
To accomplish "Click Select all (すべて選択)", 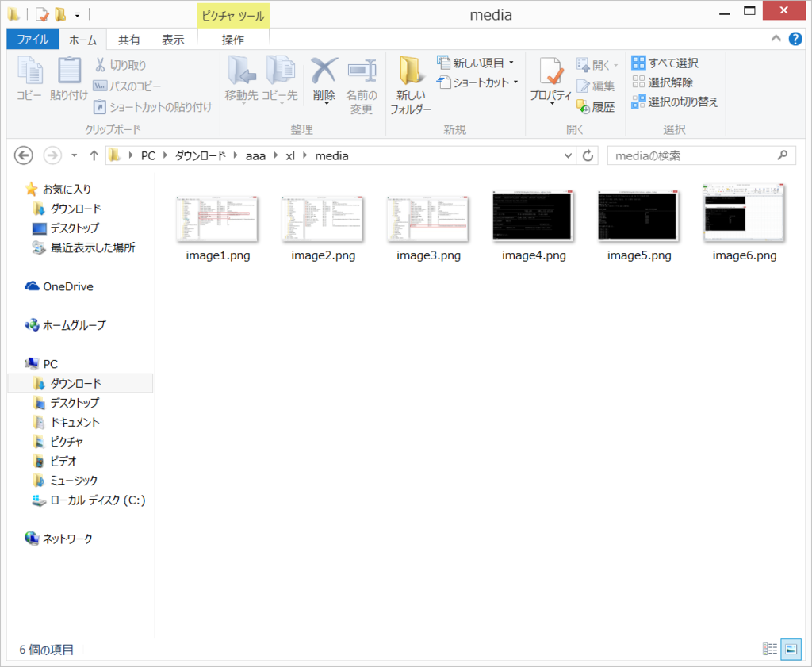I will pos(665,63).
